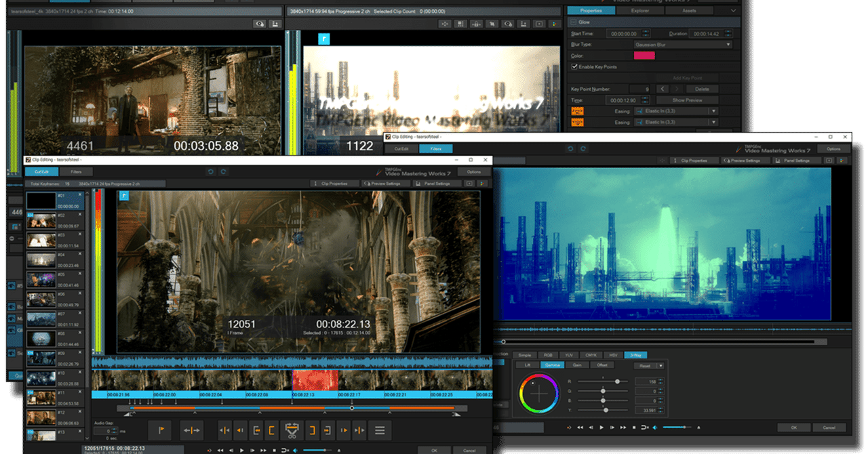Select the Gamma adjustment mode
The width and height of the screenshot is (868, 454).
pos(552,365)
